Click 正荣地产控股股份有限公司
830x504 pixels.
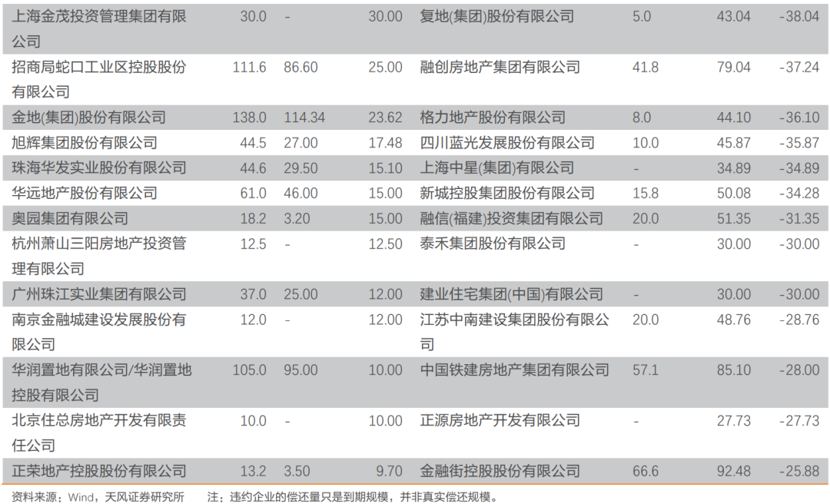click(99, 471)
